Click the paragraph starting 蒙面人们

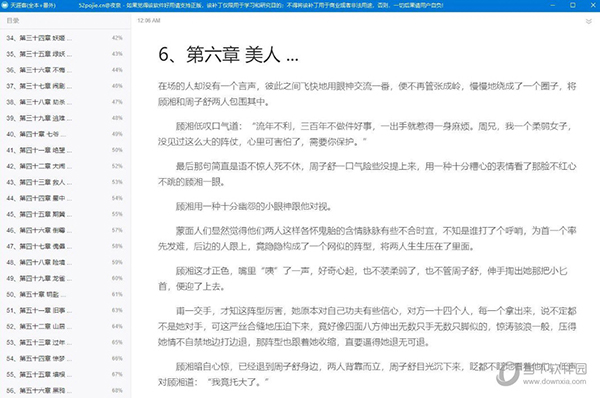coord(367,238)
